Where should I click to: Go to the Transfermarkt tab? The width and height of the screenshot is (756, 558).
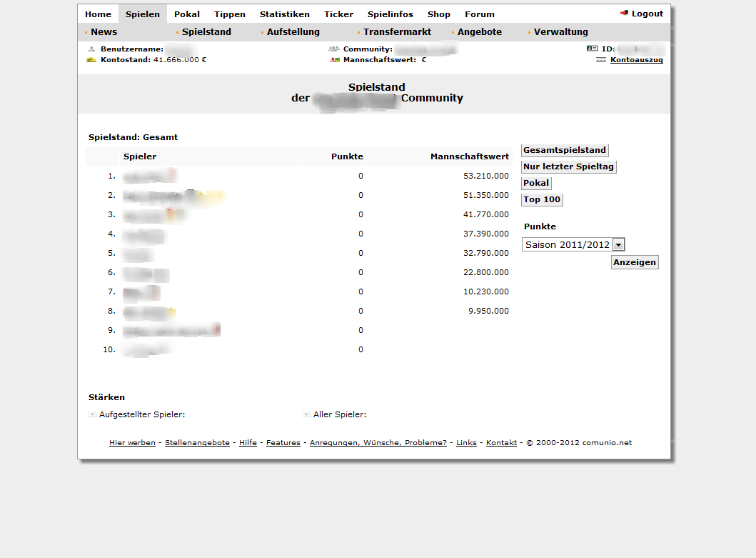click(x=397, y=32)
